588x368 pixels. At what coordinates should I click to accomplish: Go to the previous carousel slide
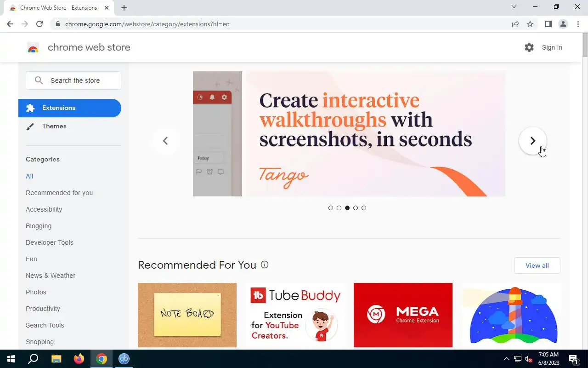[165, 141]
